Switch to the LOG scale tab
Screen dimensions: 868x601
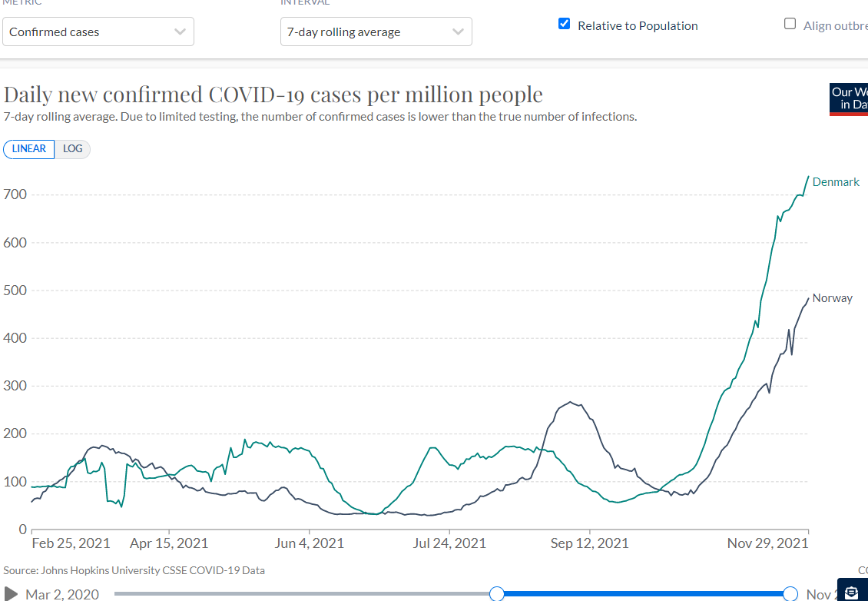72,149
